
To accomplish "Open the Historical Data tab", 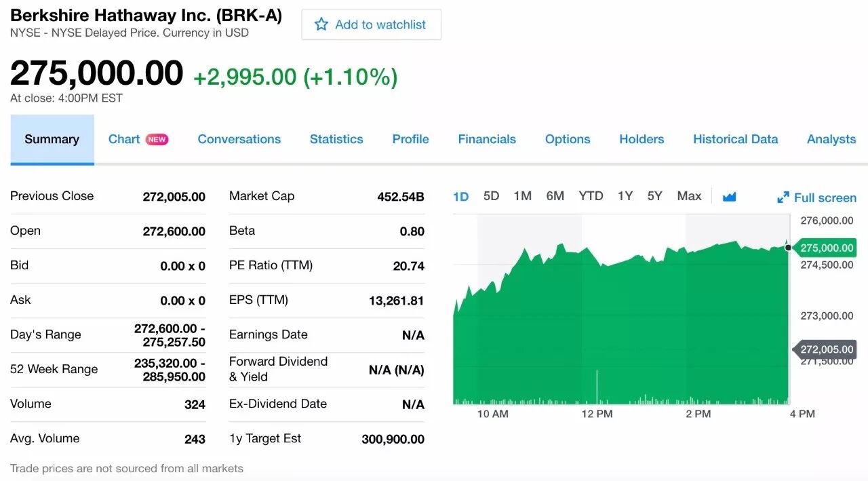I will pos(735,139).
